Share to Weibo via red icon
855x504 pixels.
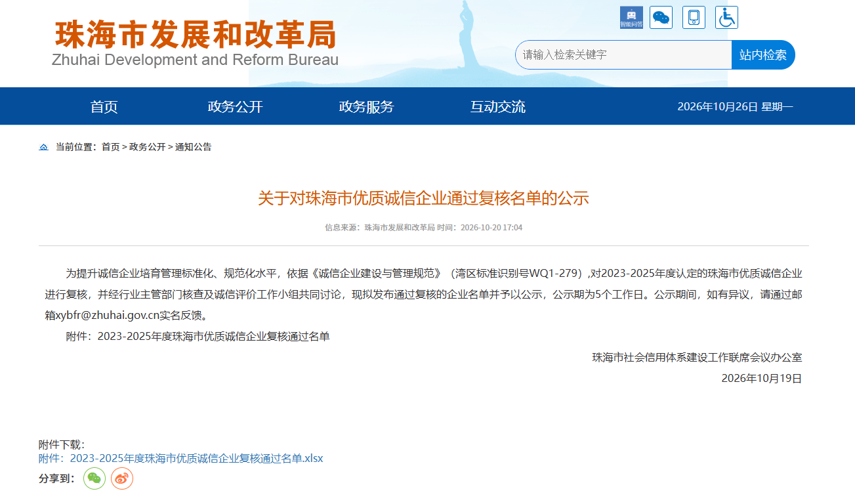[122, 478]
